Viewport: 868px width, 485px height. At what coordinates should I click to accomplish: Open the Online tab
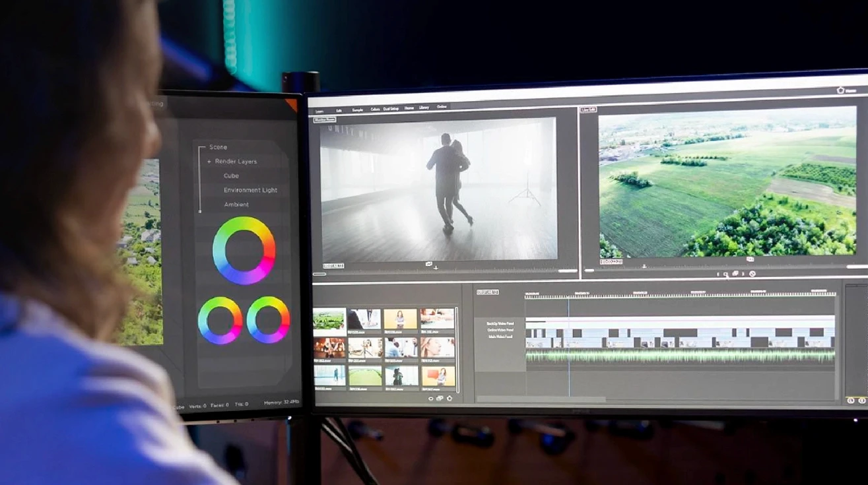coord(442,106)
